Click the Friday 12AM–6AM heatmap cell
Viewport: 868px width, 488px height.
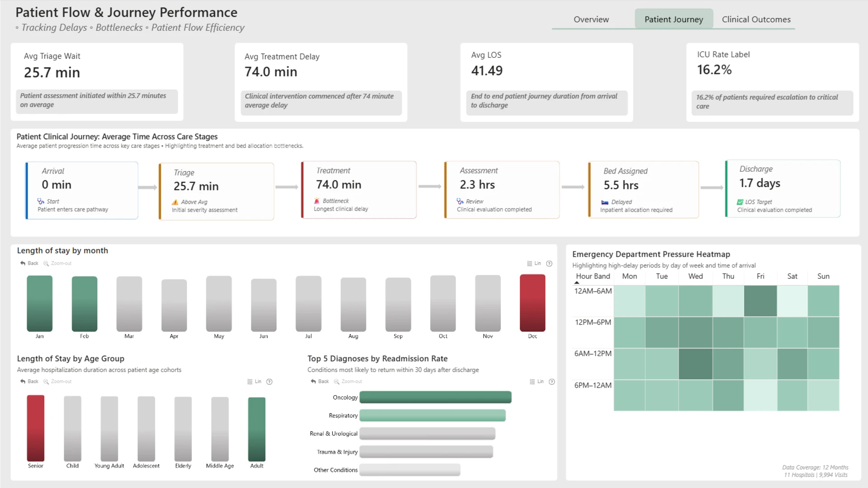760,301
